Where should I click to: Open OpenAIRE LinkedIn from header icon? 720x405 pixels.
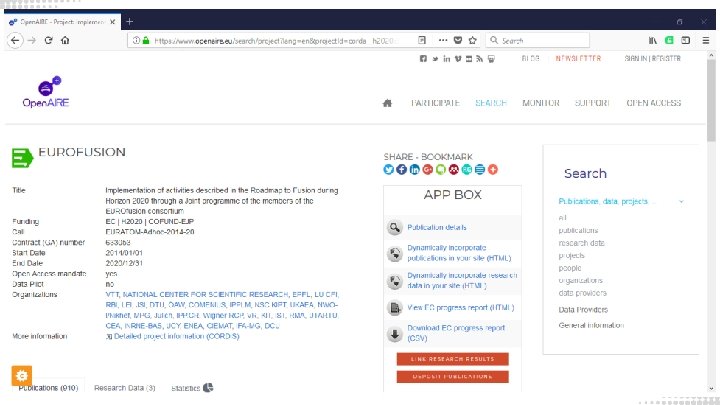[446, 59]
